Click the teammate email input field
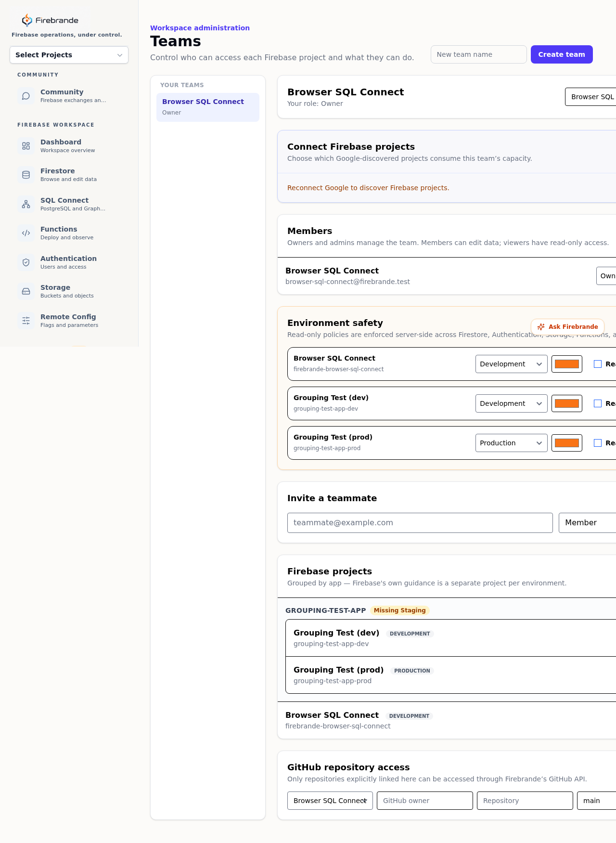The height and width of the screenshot is (843, 616). click(x=420, y=523)
